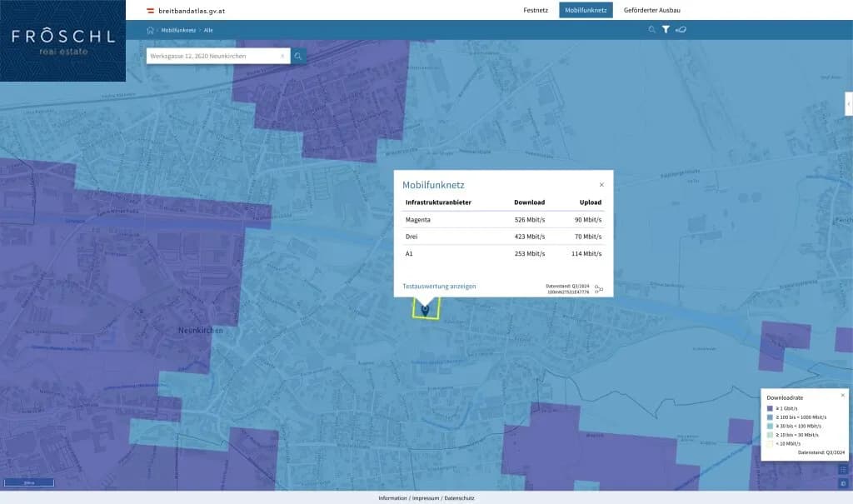Viewport: 853px width, 504px height.
Task: Click the ≥ 30 bis < 100 Mbit/s swatch
Action: coord(770,426)
